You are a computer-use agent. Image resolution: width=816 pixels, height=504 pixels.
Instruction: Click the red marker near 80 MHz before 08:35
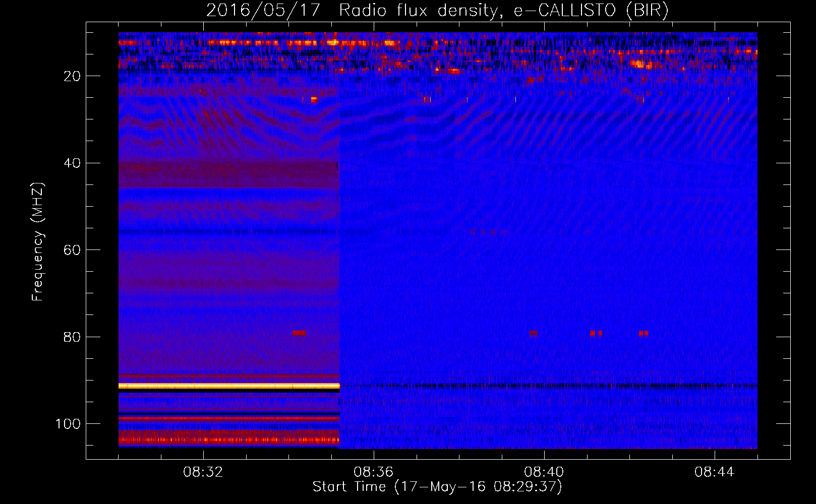[x=299, y=333]
